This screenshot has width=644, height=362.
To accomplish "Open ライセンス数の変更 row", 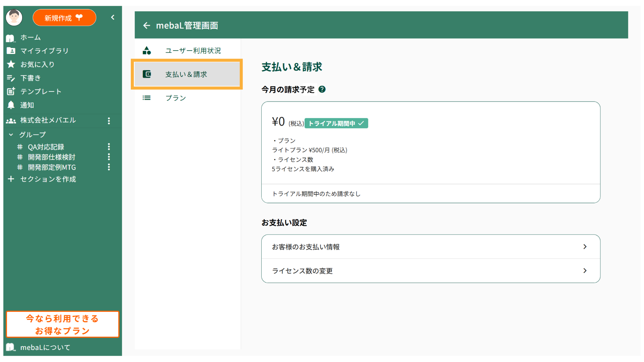I will pyautogui.click(x=431, y=271).
